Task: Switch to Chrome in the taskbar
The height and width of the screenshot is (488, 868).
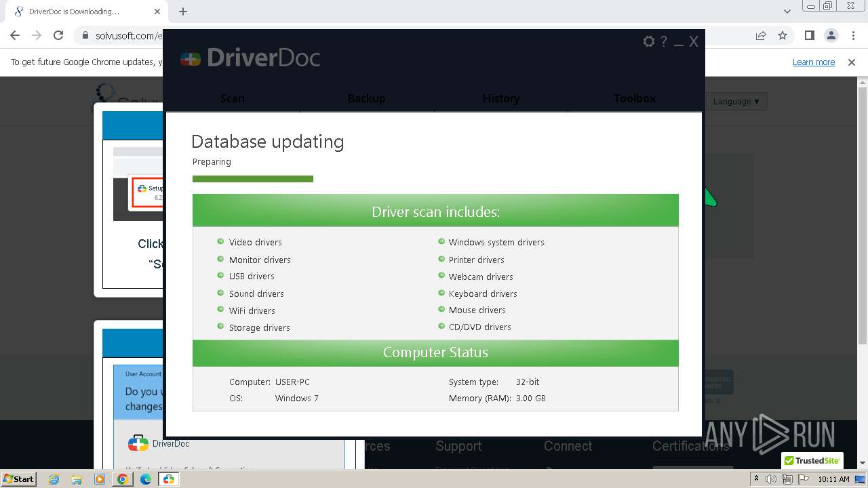Action: (x=123, y=479)
